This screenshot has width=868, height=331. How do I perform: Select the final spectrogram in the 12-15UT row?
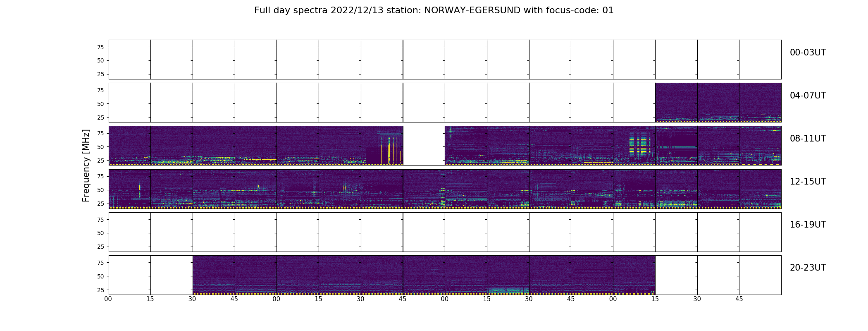click(760, 189)
